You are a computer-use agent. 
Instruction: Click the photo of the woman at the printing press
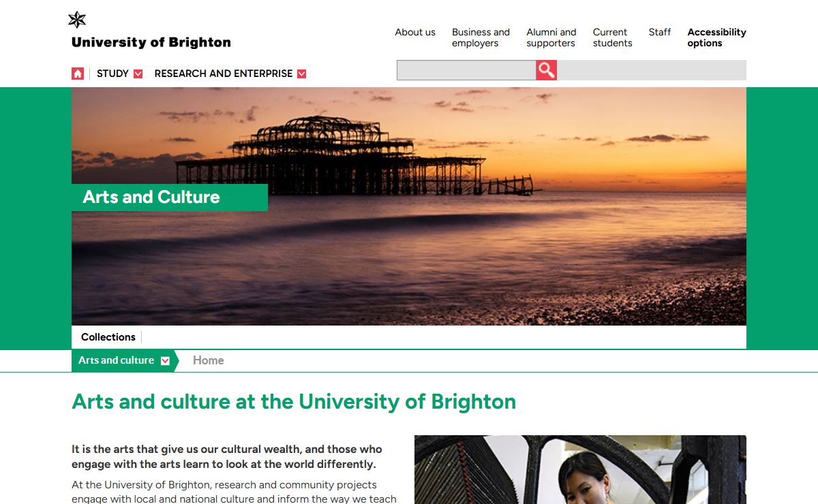pyautogui.click(x=580, y=469)
